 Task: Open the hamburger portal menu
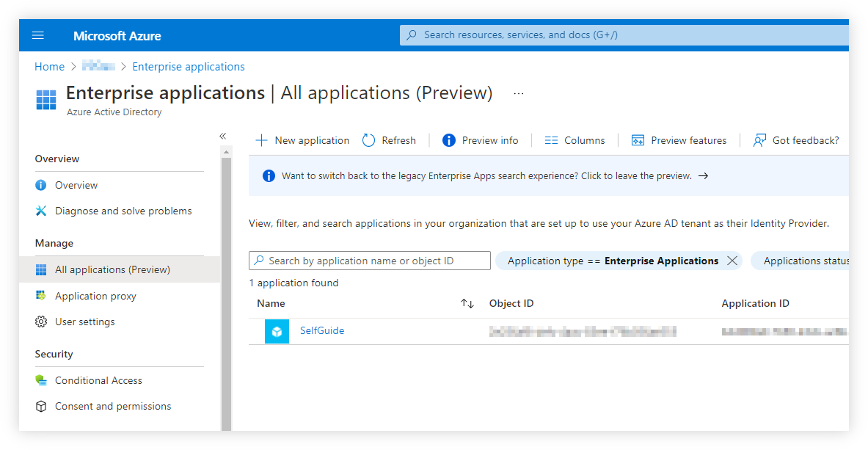[37, 35]
